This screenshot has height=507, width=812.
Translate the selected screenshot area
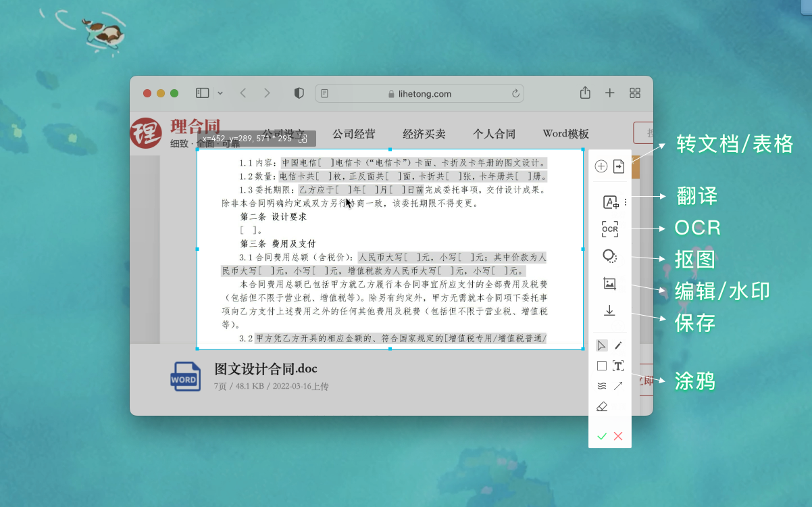click(610, 202)
